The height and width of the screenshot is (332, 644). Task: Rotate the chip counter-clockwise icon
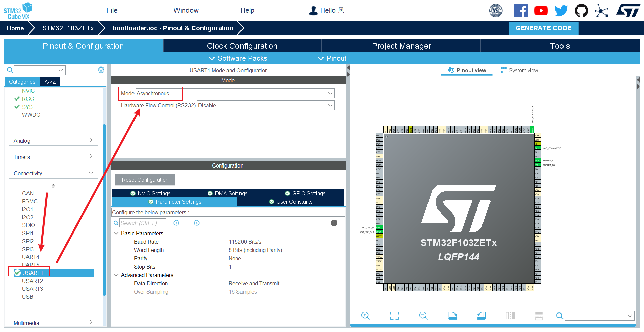pos(481,316)
